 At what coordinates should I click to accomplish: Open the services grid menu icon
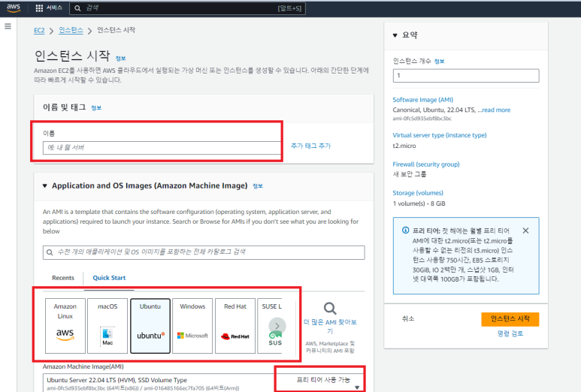pos(39,8)
